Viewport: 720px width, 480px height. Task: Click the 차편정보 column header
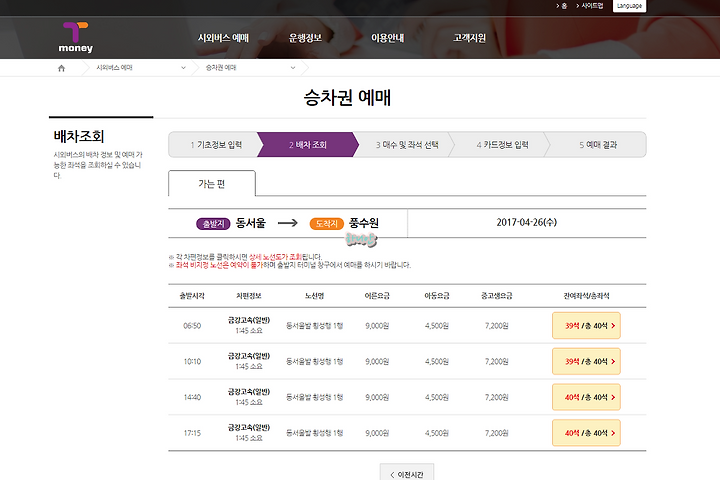(x=249, y=296)
